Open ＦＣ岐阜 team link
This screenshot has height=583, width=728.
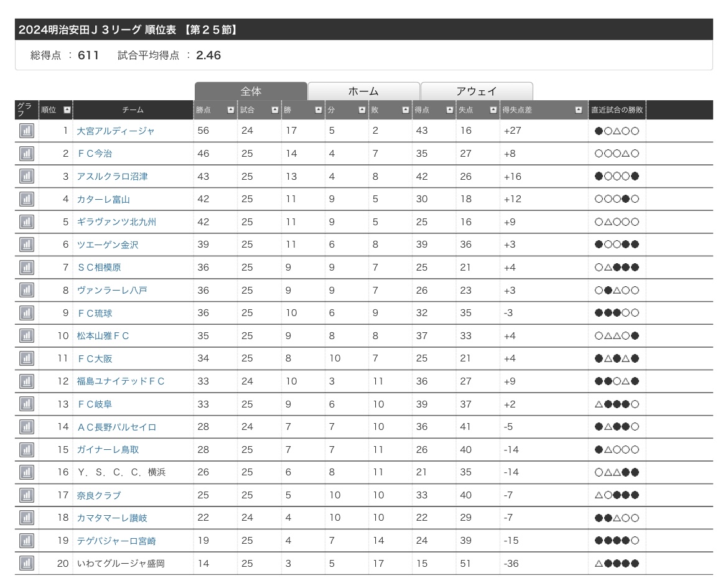(95, 404)
